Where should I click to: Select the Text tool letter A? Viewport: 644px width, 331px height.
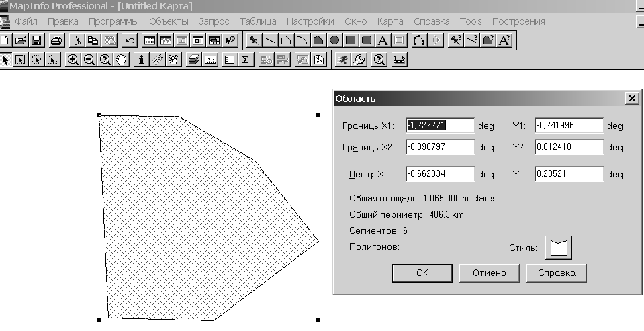tap(383, 40)
